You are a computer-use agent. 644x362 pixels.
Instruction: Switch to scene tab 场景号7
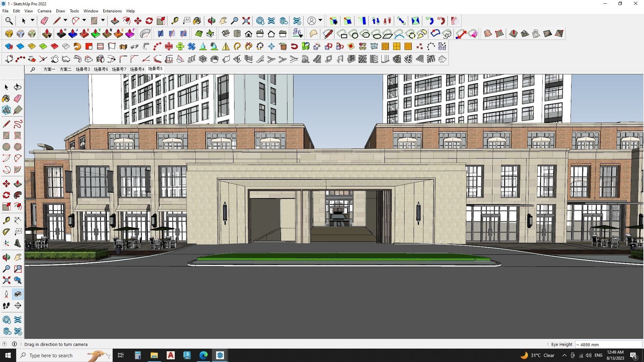[x=119, y=69]
